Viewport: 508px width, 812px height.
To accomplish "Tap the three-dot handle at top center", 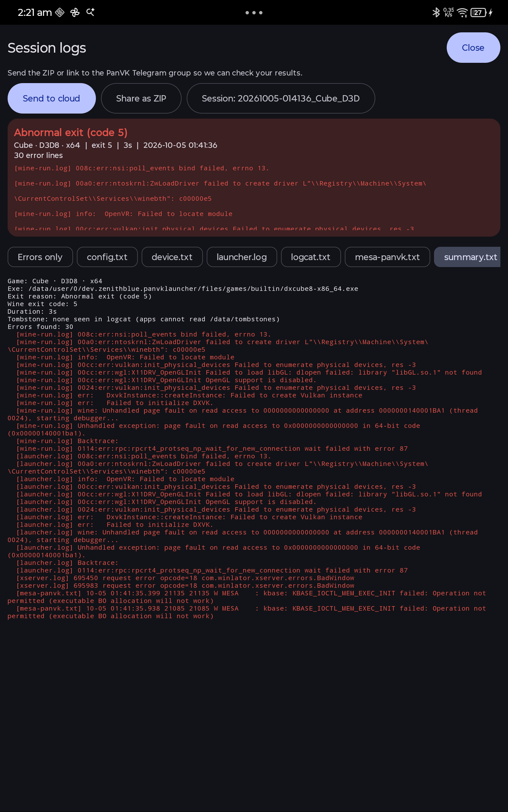I will coord(254,13).
